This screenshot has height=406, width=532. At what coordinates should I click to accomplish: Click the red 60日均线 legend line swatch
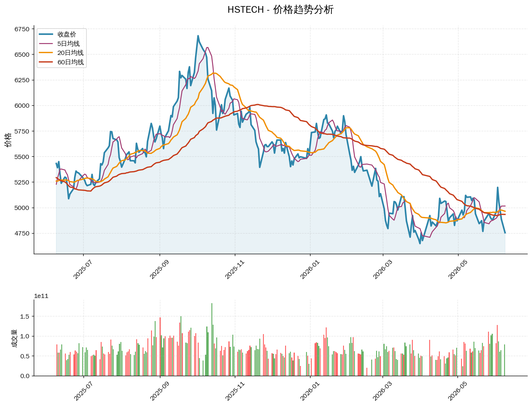(x=46, y=62)
